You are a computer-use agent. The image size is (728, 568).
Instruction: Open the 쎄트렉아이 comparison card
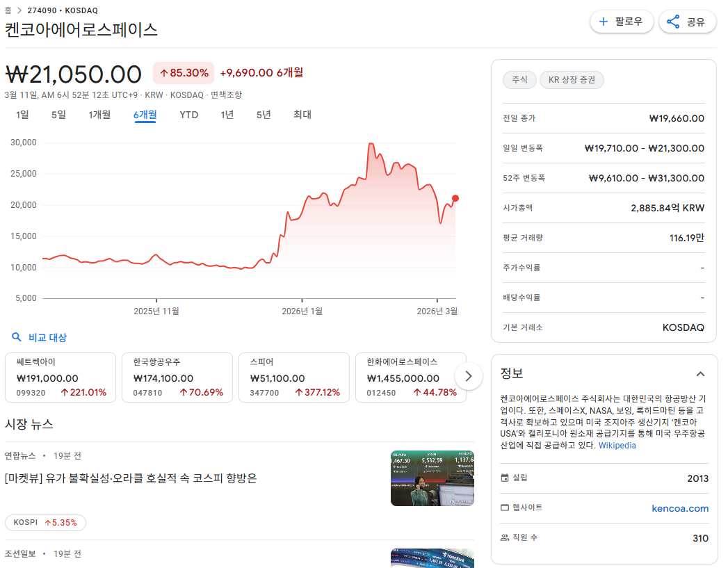60,378
